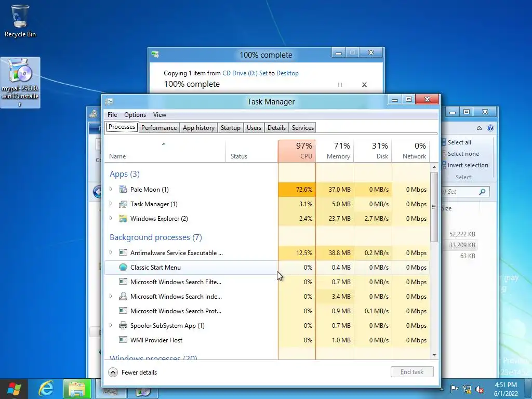532x399 pixels.
Task: Click the 33,209 KB file size entry in Explorer
Action: [462, 245]
